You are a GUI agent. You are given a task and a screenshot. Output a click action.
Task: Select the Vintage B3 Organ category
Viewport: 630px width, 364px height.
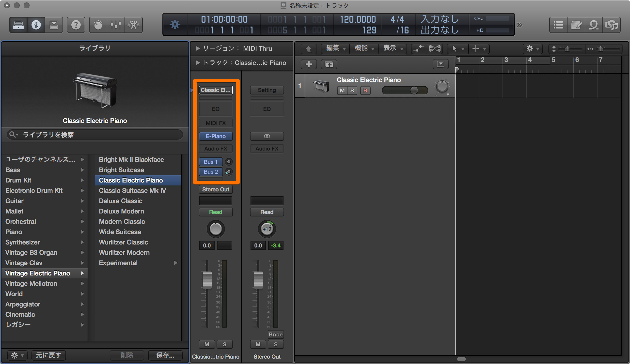pos(45,253)
